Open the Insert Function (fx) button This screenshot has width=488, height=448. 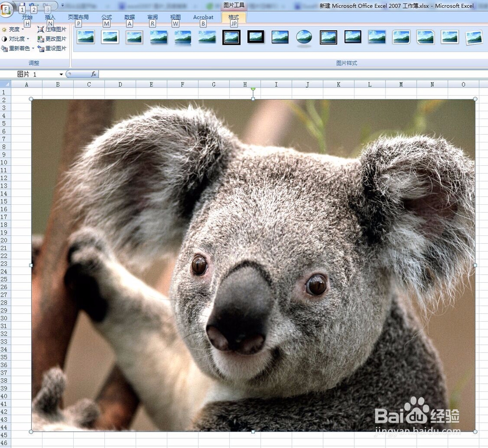point(93,74)
